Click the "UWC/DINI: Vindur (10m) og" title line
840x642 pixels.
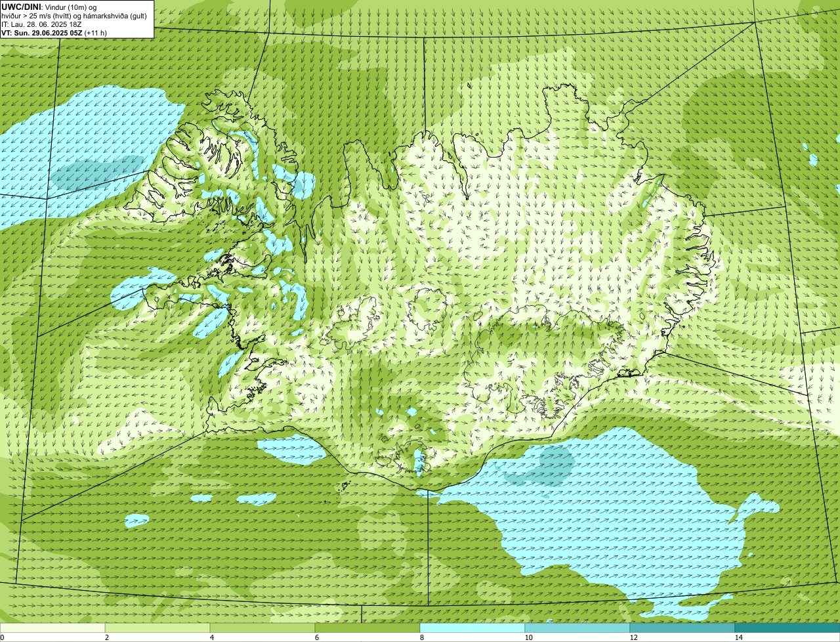click(49, 7)
